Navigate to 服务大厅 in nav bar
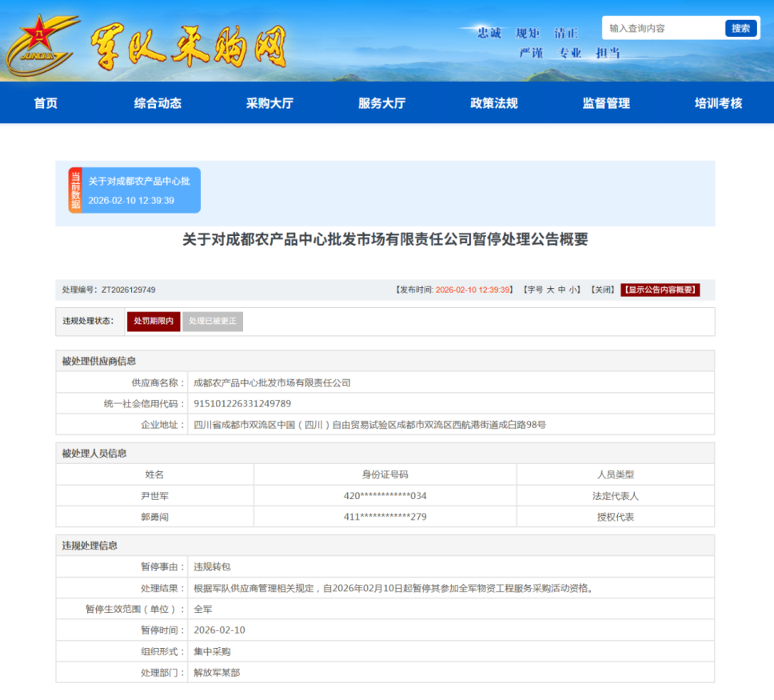The height and width of the screenshot is (700, 774). (381, 103)
